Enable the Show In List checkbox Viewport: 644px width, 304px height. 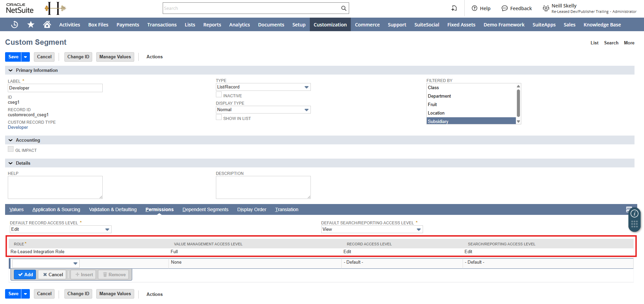pos(219,118)
